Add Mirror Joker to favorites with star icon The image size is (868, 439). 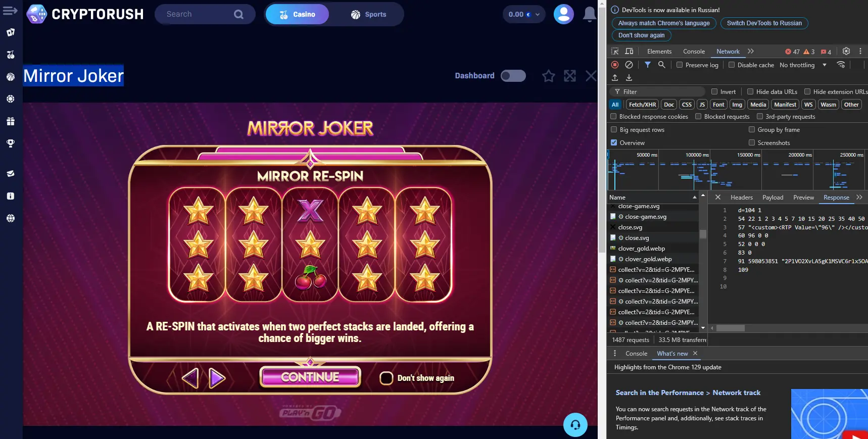coord(548,76)
